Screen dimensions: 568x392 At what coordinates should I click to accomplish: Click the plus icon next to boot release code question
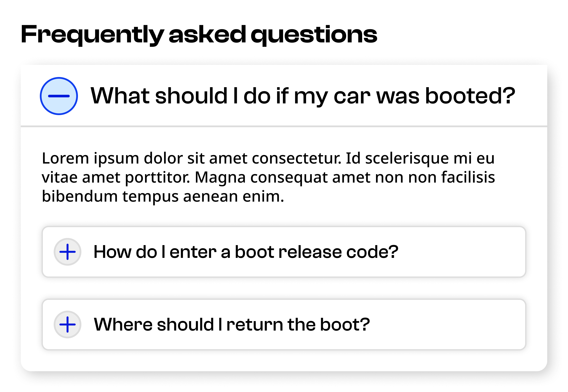coord(67,252)
